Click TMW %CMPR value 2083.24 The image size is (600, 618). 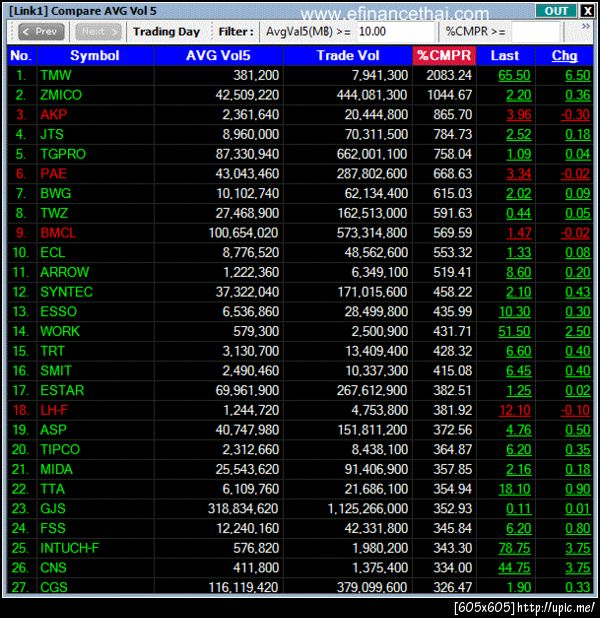point(449,75)
